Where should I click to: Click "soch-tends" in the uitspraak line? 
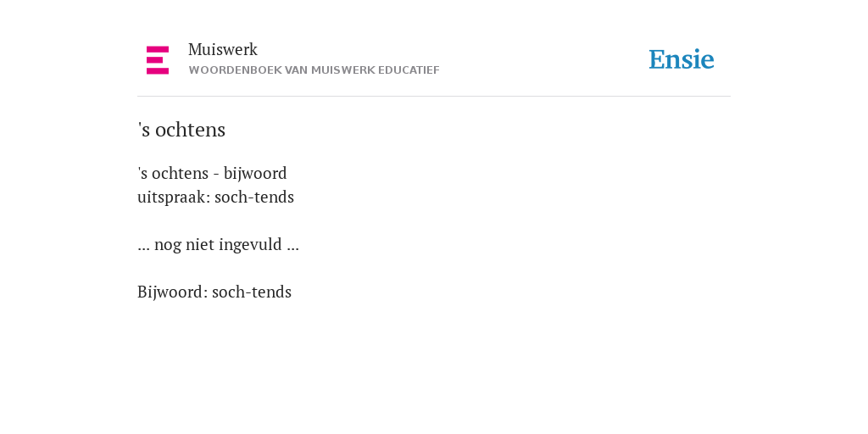pos(254,197)
